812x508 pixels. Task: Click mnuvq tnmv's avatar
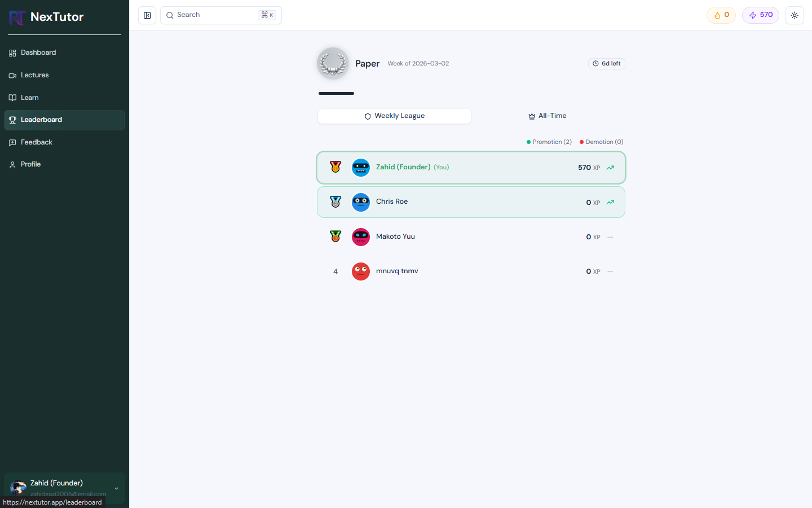[361, 271]
